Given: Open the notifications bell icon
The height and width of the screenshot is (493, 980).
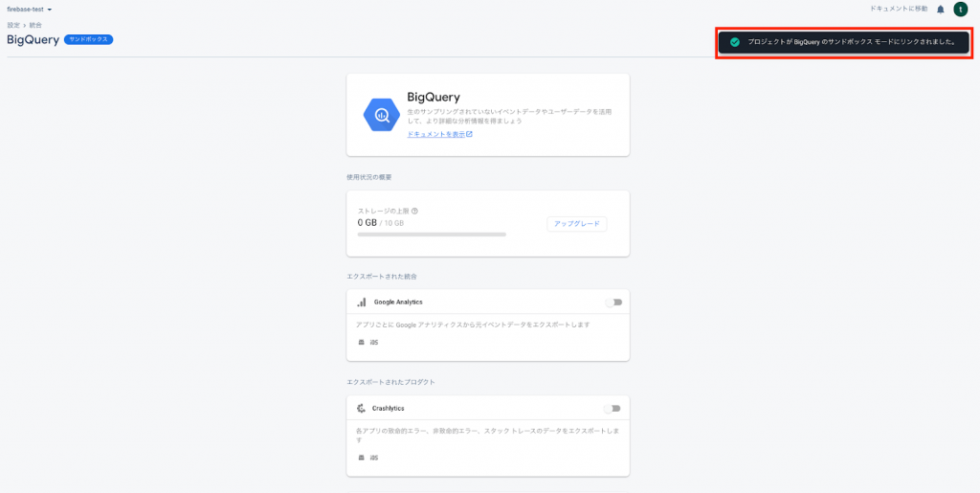Looking at the screenshot, I should click(940, 10).
